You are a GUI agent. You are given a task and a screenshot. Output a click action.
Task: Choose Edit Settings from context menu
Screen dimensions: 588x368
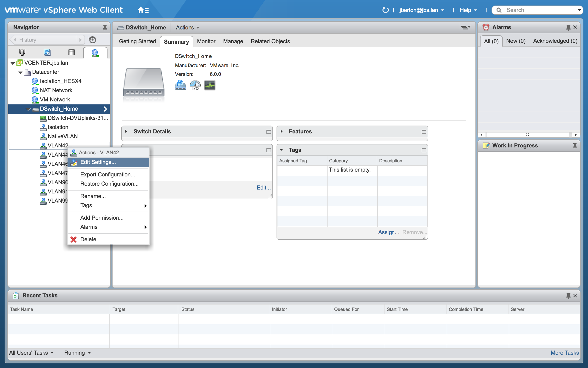[108, 162]
